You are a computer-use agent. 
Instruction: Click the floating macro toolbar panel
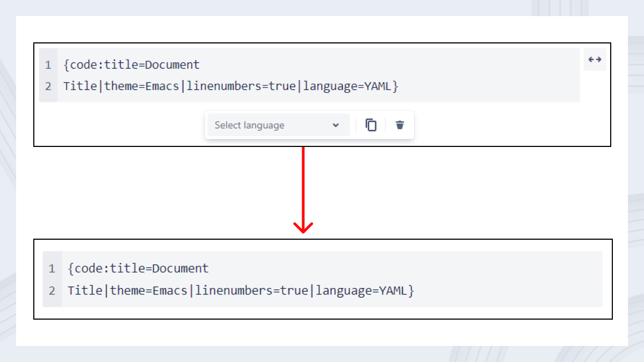[x=309, y=124]
